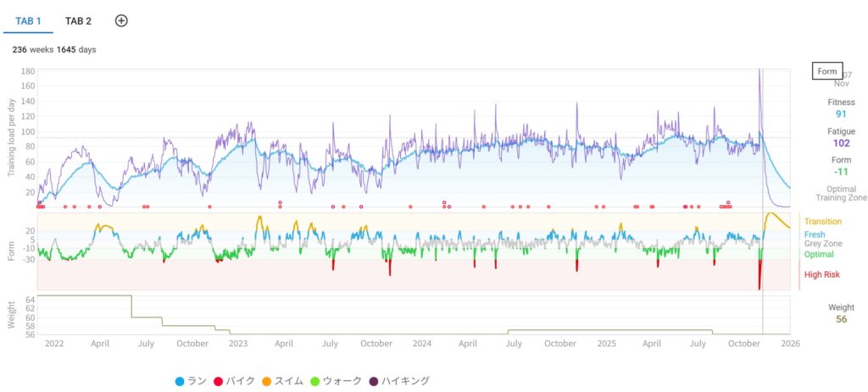
Task: Toggle the blue ラン legend marker
Action: point(180,381)
